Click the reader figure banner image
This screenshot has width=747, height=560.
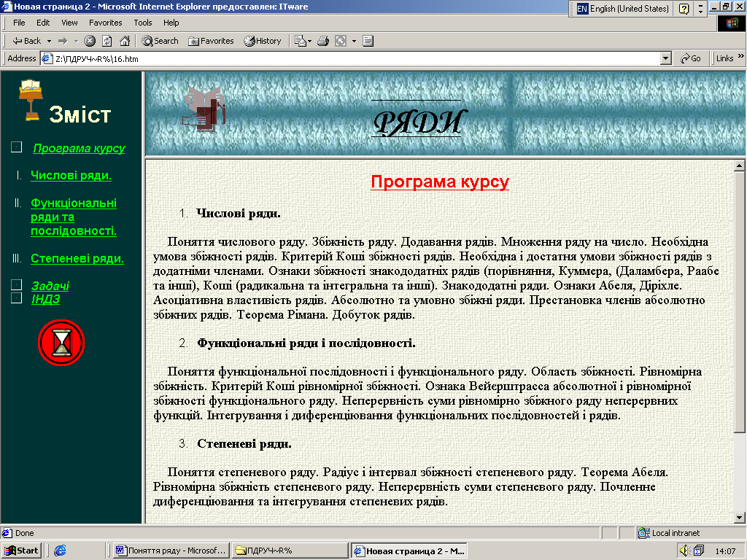204,109
